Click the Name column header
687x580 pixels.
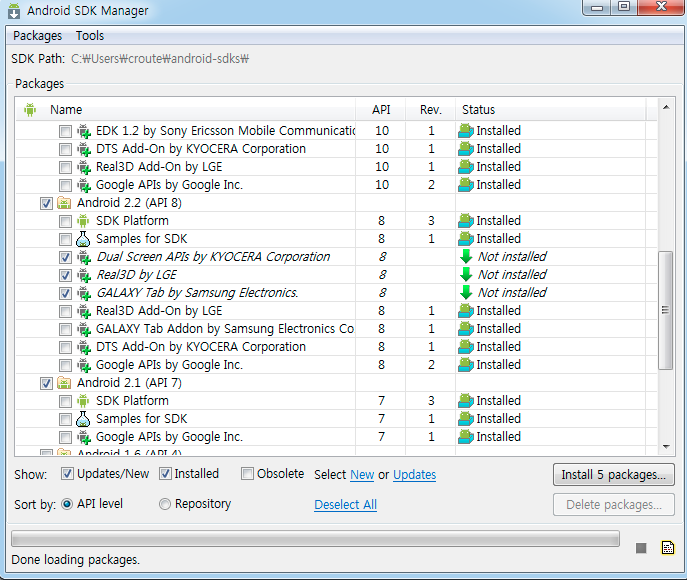click(186, 110)
